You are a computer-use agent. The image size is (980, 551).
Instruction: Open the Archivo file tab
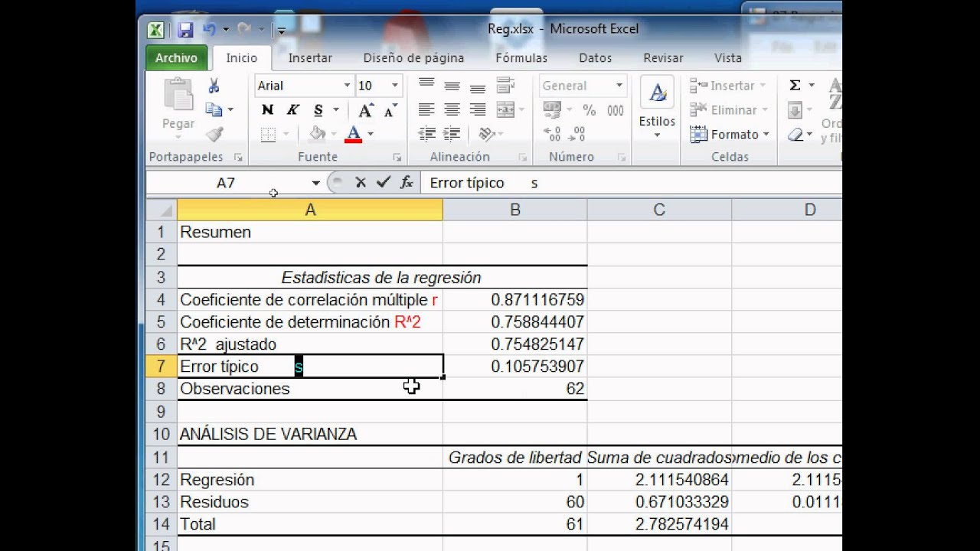pos(176,58)
